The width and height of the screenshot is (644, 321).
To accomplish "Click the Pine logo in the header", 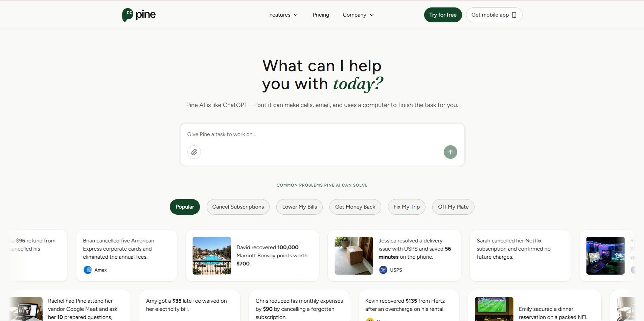I will [139, 15].
